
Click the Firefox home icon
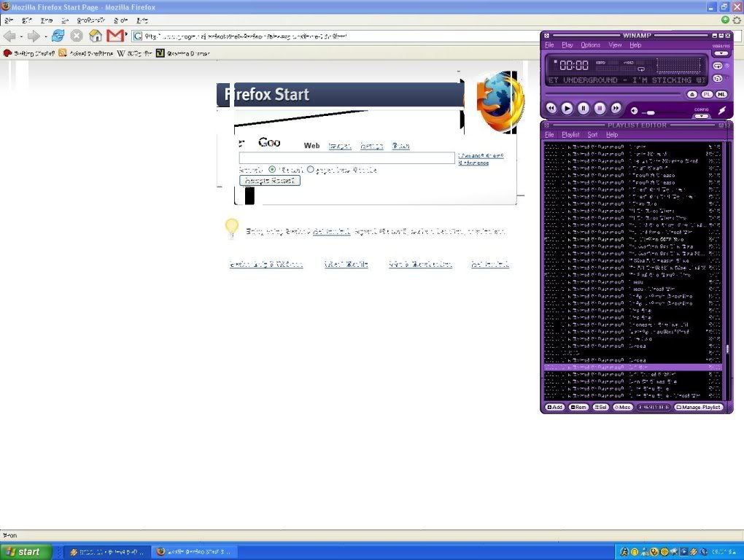pyautogui.click(x=96, y=36)
